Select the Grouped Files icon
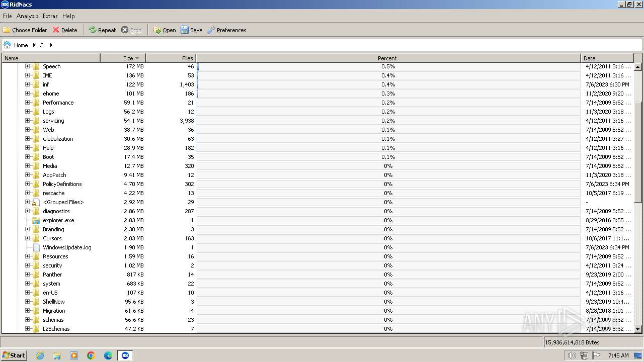The image size is (644, 362). [x=36, y=202]
